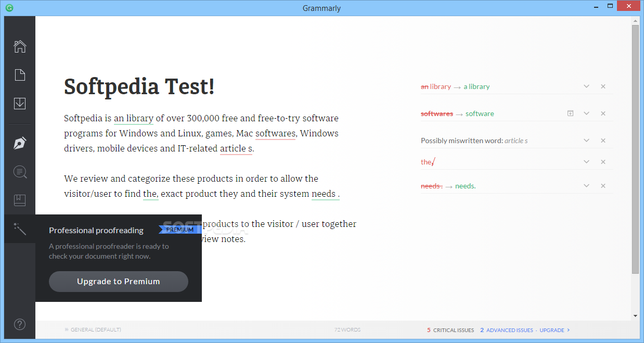Click the PREMIUM ribbon badge

click(x=179, y=230)
